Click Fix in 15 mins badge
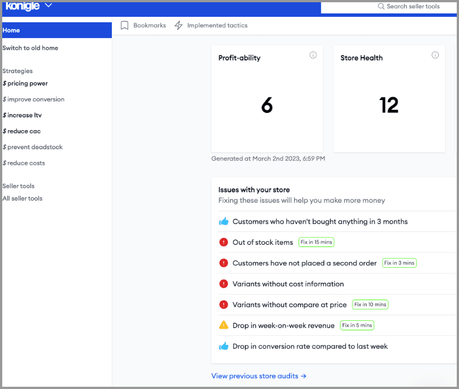Screen dimensions: 459x389 (x=316, y=242)
